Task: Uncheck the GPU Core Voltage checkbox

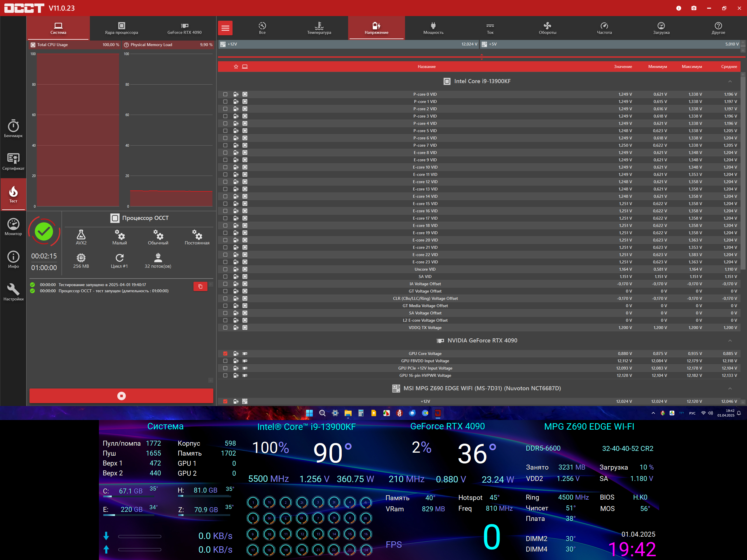Action: 225,353
